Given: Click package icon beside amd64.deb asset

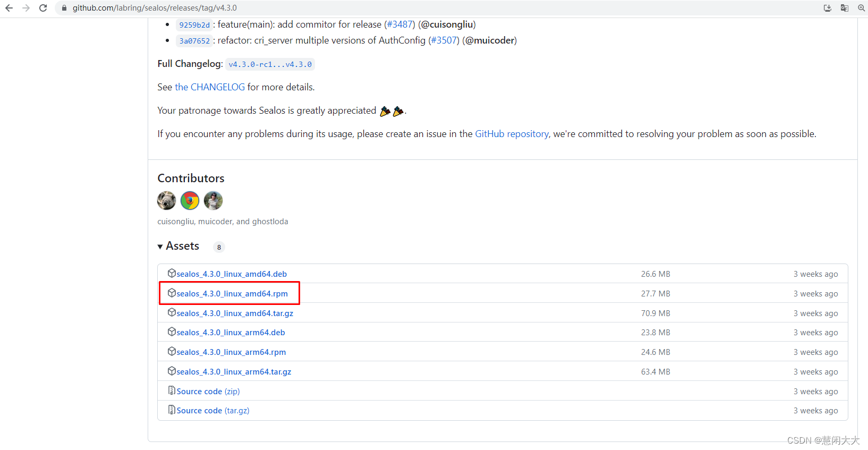Looking at the screenshot, I should tap(172, 273).
